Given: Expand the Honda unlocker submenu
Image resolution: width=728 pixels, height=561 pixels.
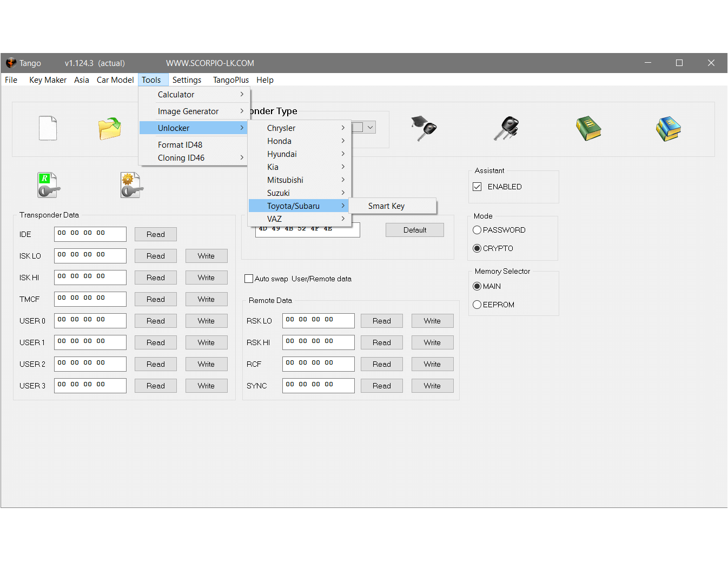Looking at the screenshot, I should pos(300,141).
